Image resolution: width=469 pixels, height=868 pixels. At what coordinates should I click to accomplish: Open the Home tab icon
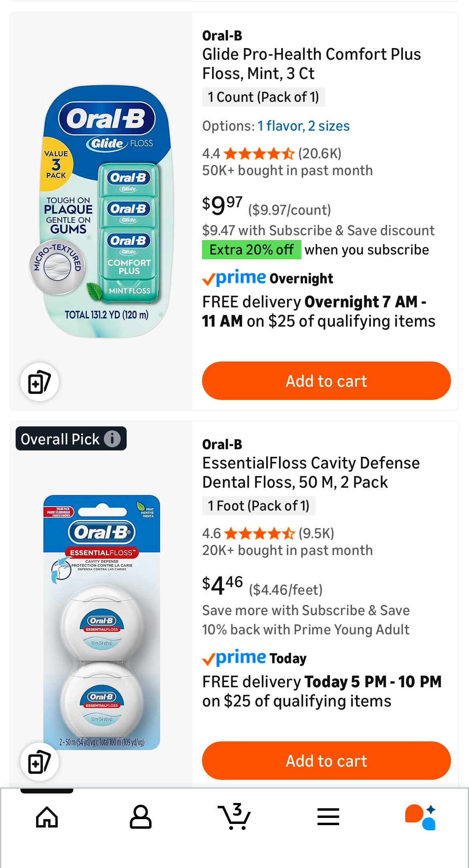[47, 817]
